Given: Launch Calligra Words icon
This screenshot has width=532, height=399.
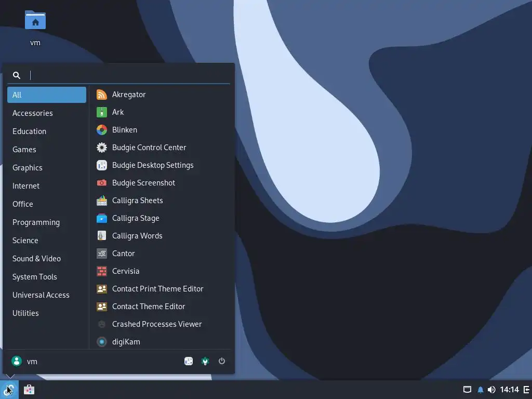Looking at the screenshot, I should (102, 236).
